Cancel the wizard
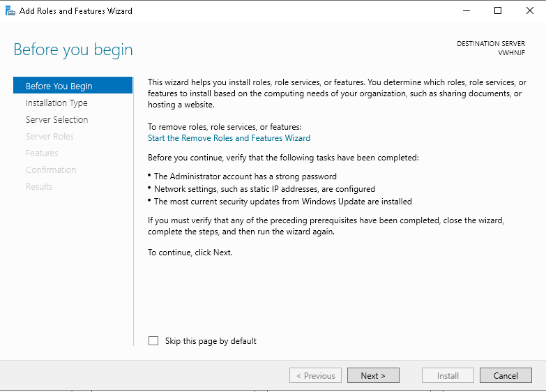This screenshot has width=546, height=392. (506, 375)
